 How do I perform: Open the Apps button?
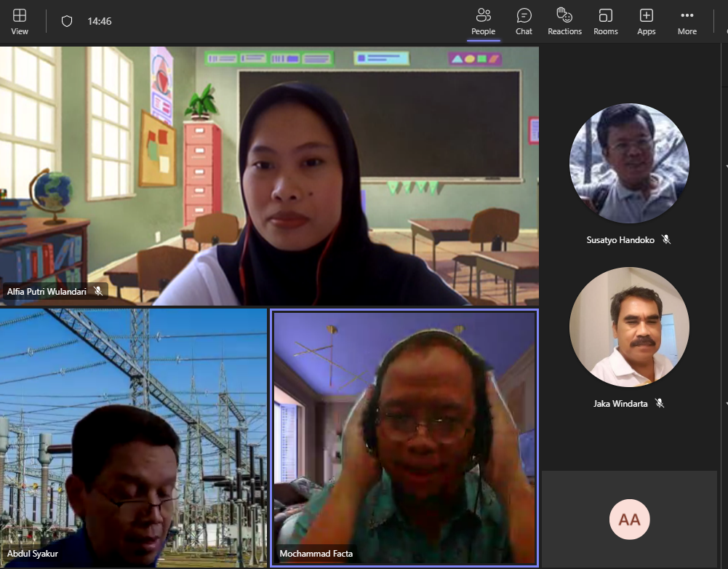click(x=646, y=21)
